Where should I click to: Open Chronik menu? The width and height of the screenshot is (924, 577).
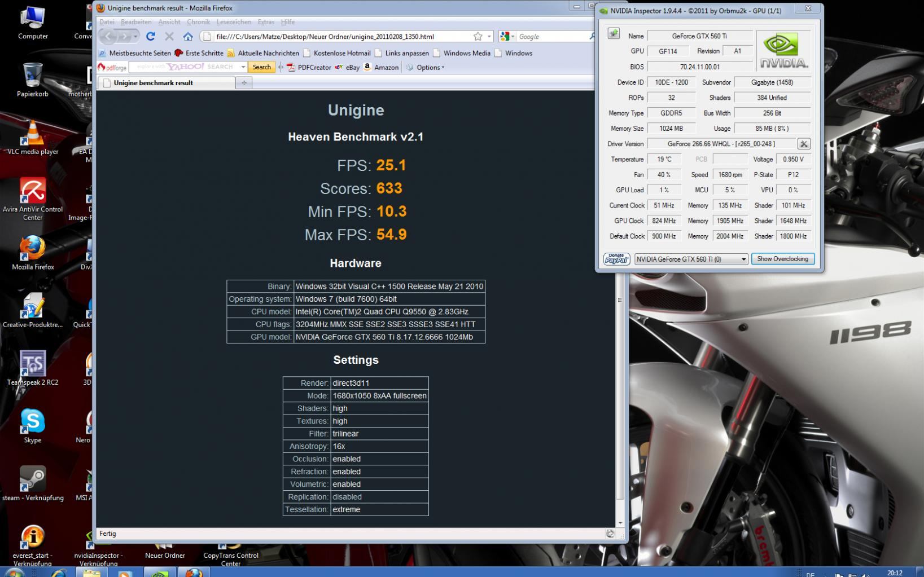198,22
